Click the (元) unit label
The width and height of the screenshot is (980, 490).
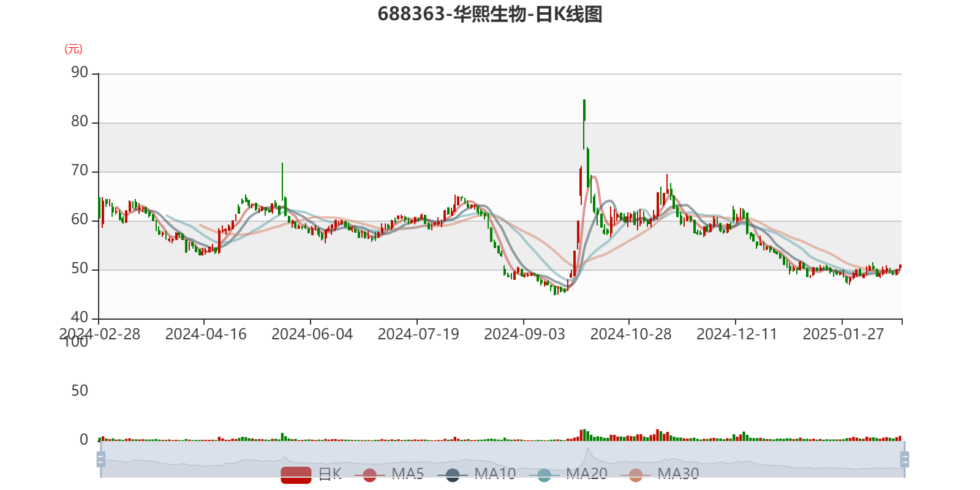click(x=73, y=49)
